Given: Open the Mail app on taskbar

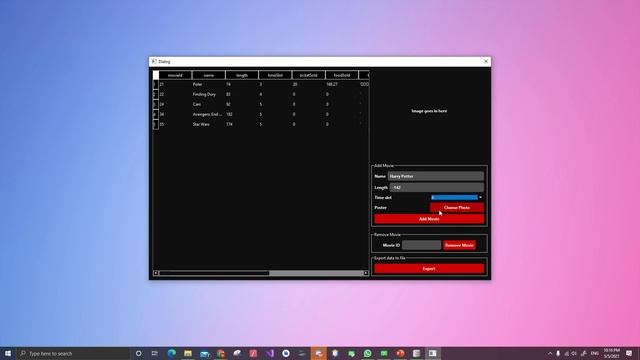Looking at the screenshot, I should [x=204, y=353].
